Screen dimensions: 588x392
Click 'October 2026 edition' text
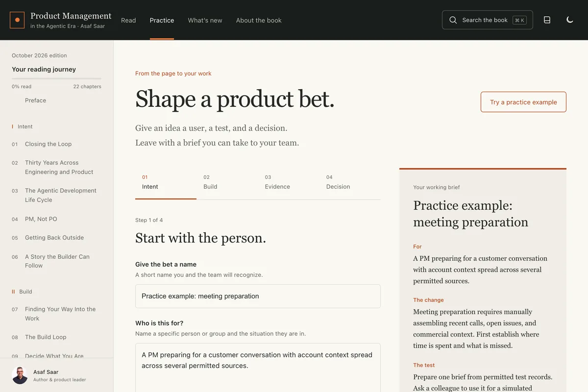point(39,55)
